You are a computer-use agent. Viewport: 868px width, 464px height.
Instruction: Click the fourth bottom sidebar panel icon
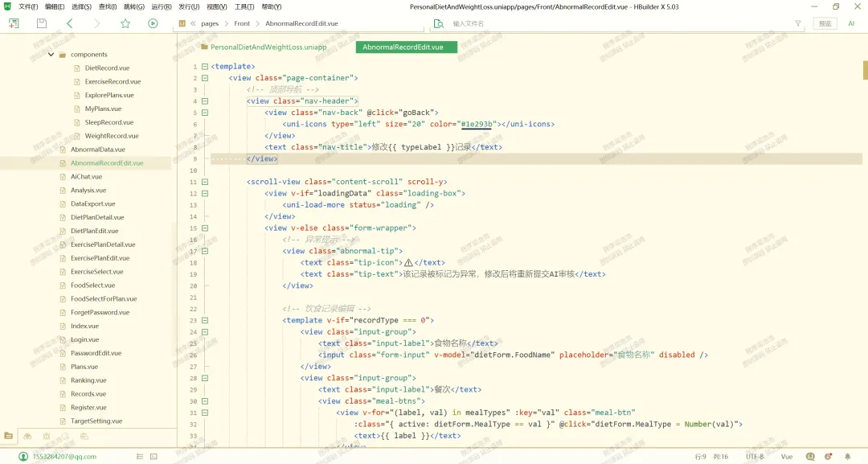(65, 436)
